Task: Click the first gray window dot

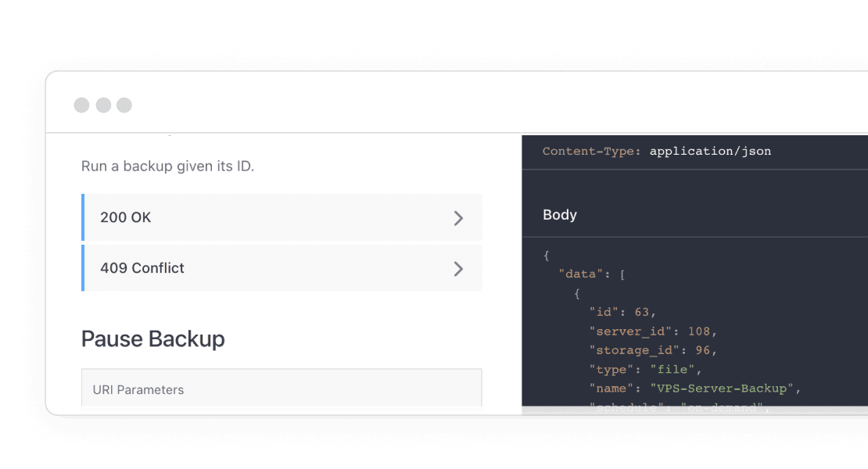Action: click(x=81, y=106)
